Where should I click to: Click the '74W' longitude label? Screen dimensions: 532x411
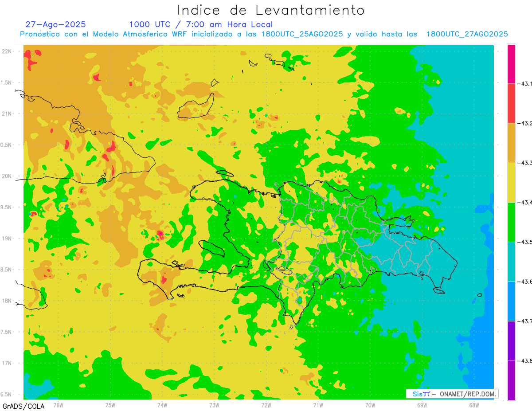[x=162, y=405]
